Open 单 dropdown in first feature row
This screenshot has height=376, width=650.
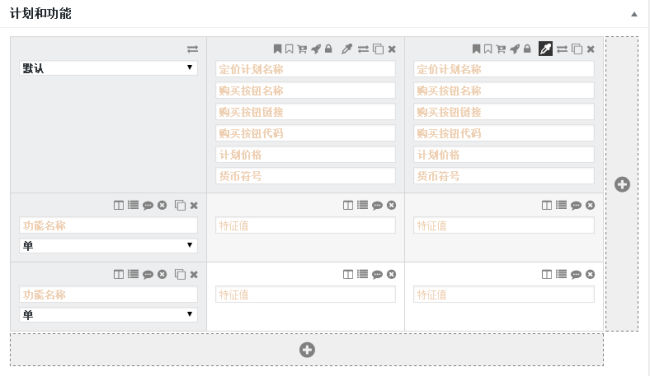coord(108,245)
